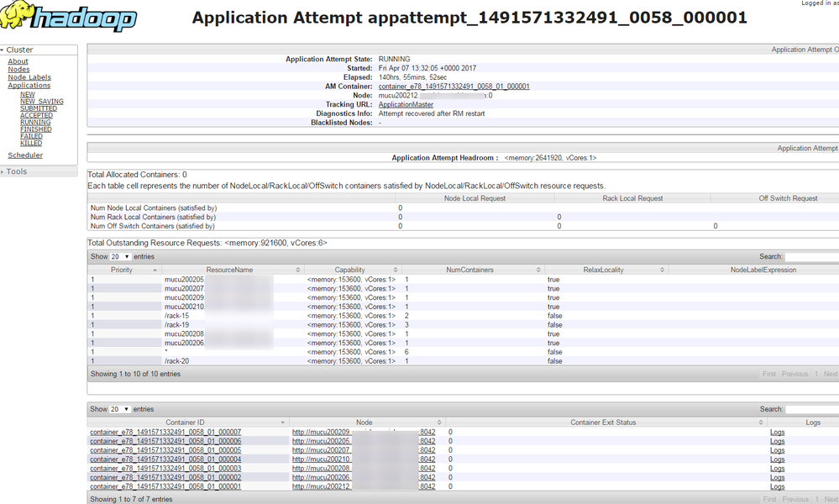Show the FAILED applications list

(31, 136)
